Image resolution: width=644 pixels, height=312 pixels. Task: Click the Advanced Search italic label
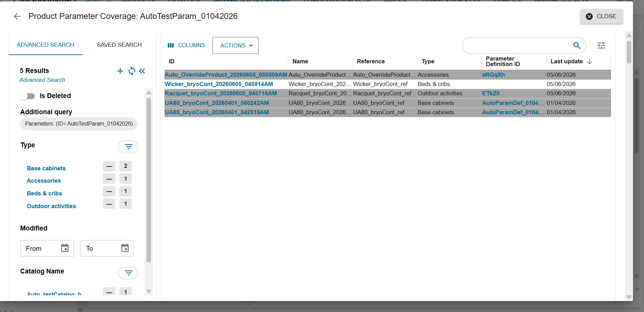42,80
